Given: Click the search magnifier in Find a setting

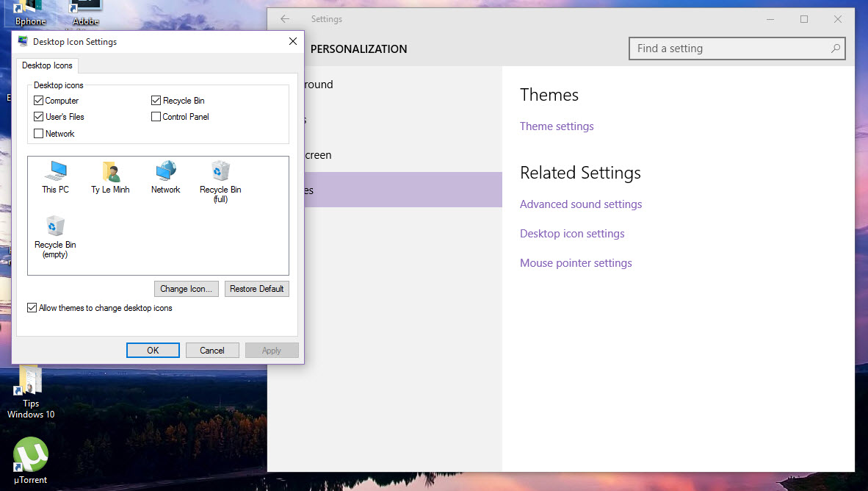Looking at the screenshot, I should pos(835,48).
